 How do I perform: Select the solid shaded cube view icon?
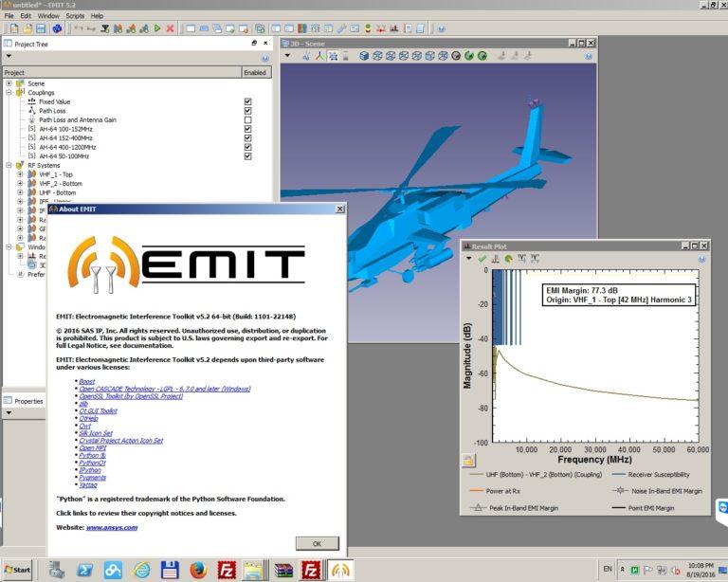[364, 56]
